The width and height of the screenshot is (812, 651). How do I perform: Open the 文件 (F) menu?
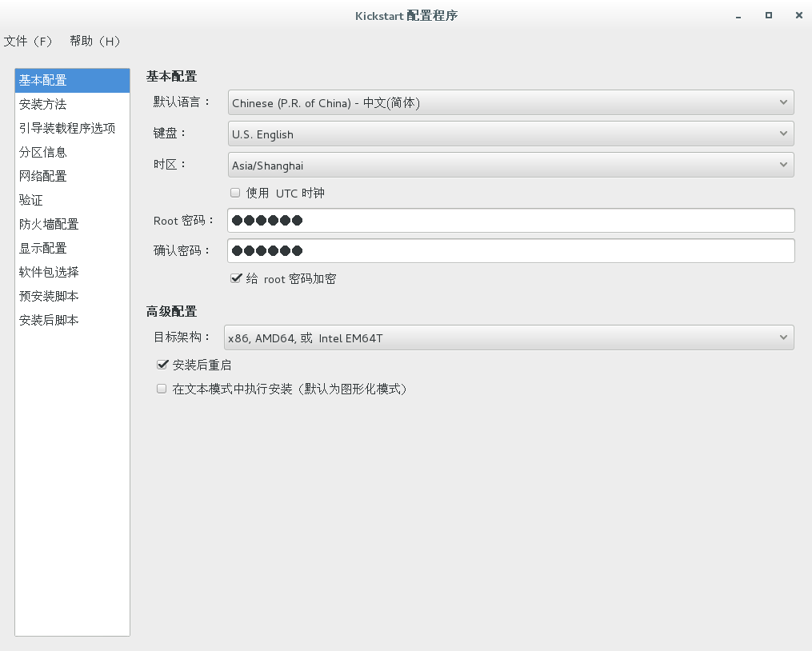[28, 41]
